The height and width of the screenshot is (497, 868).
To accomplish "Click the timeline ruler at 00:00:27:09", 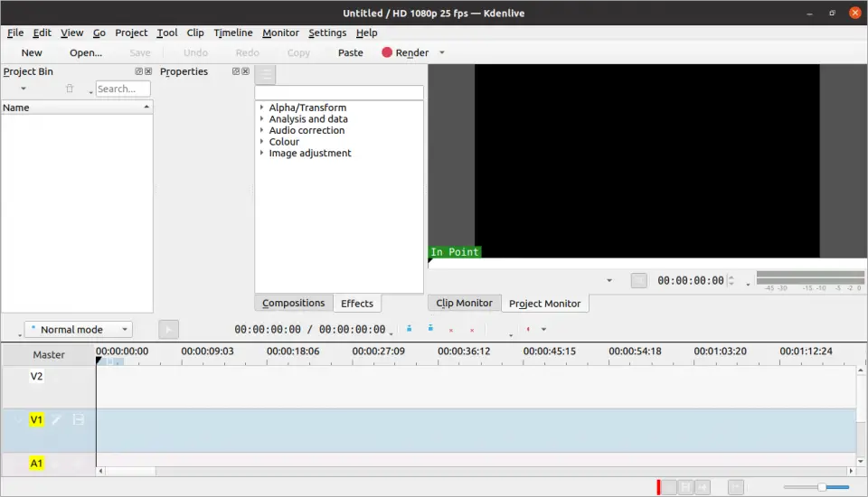I will (379, 351).
